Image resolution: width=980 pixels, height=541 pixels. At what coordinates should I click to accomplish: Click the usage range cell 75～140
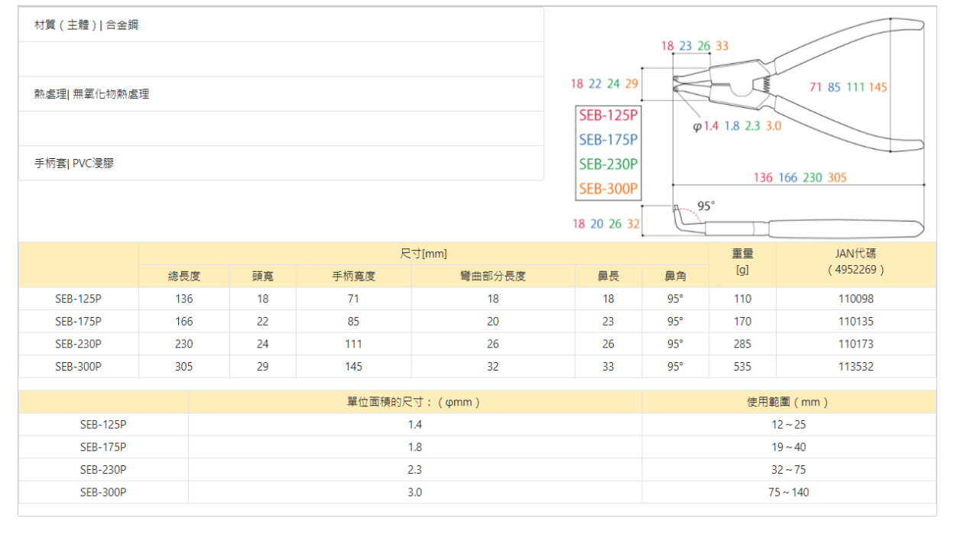coord(788,493)
